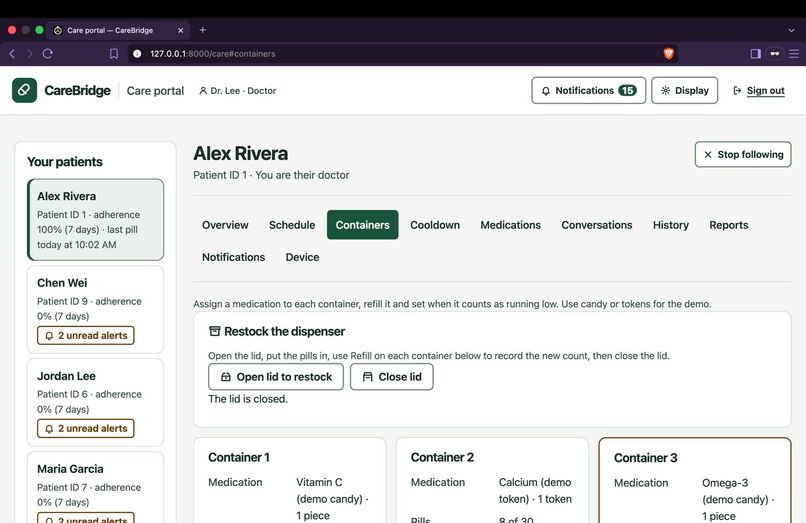Click the browser forward arrow
Image resolution: width=806 pixels, height=523 pixels.
pos(29,53)
